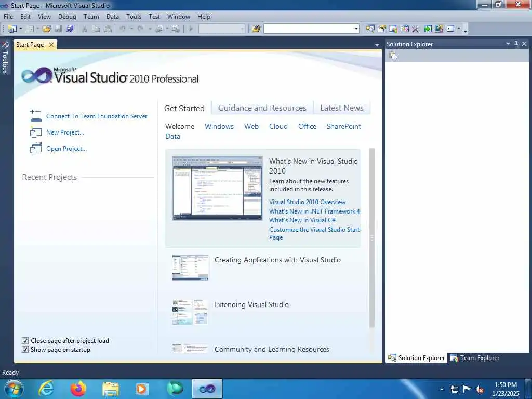Open Firefox from the taskbar
This screenshot has height=399, width=532.
pyautogui.click(x=78, y=389)
